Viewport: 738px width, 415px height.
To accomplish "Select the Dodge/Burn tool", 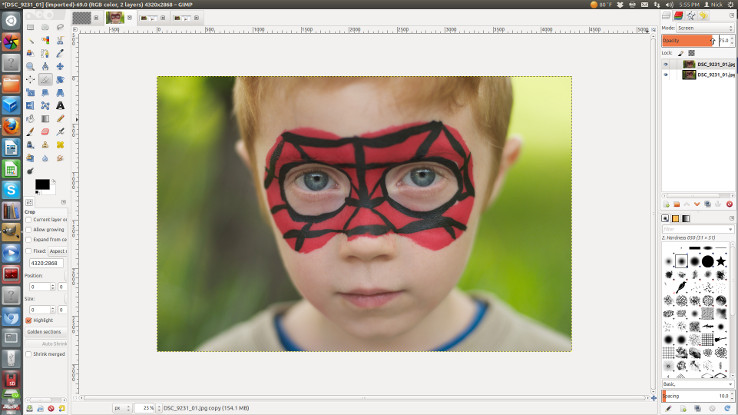I will [30, 171].
